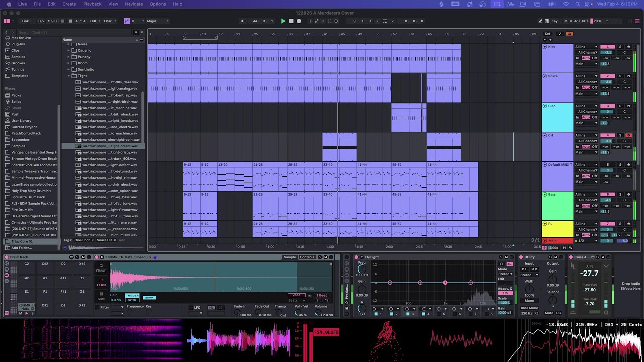The image size is (644, 362).
Task: Open the Create menu
Action: [x=69, y=4]
